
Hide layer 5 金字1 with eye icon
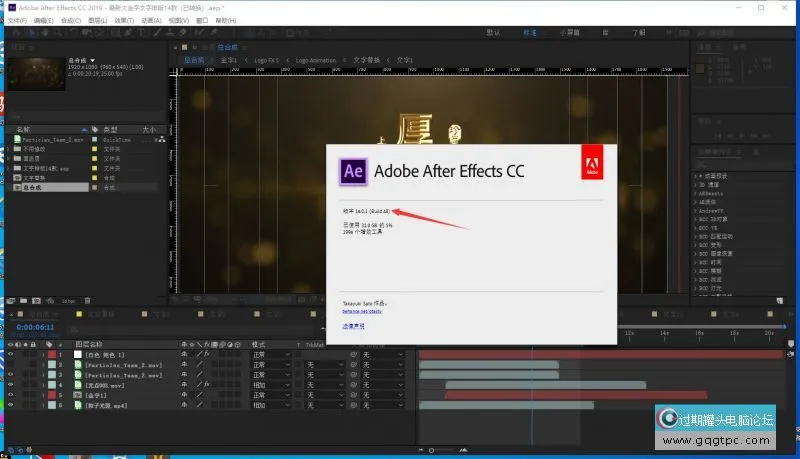pos(10,395)
